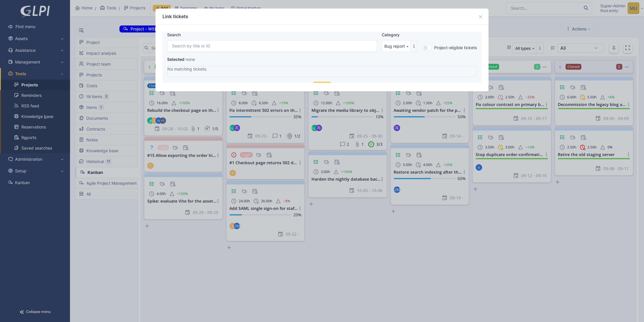Open the Solved column options ellipsis
The width and height of the screenshot is (644, 322).
point(545,67)
